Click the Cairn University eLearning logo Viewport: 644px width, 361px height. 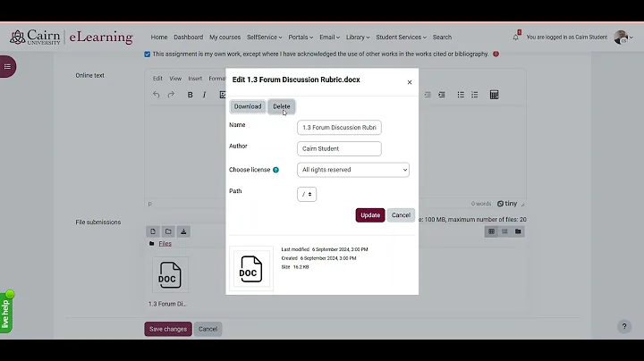click(x=72, y=37)
